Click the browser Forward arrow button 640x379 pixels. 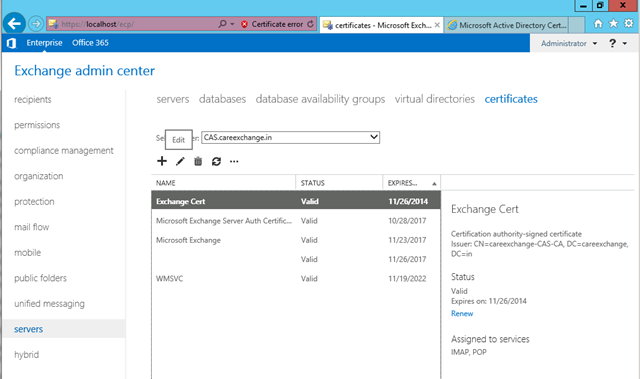click(x=36, y=24)
